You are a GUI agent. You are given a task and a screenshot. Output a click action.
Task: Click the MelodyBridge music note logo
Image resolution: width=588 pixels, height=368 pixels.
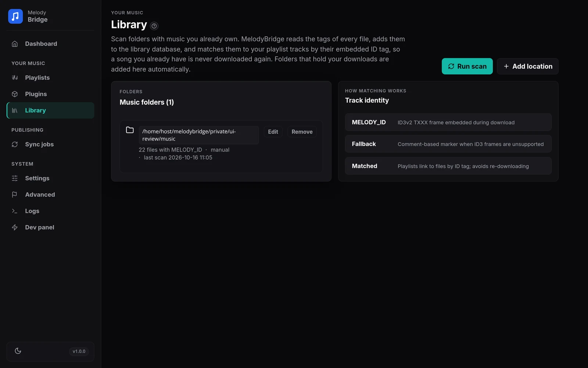(x=15, y=16)
